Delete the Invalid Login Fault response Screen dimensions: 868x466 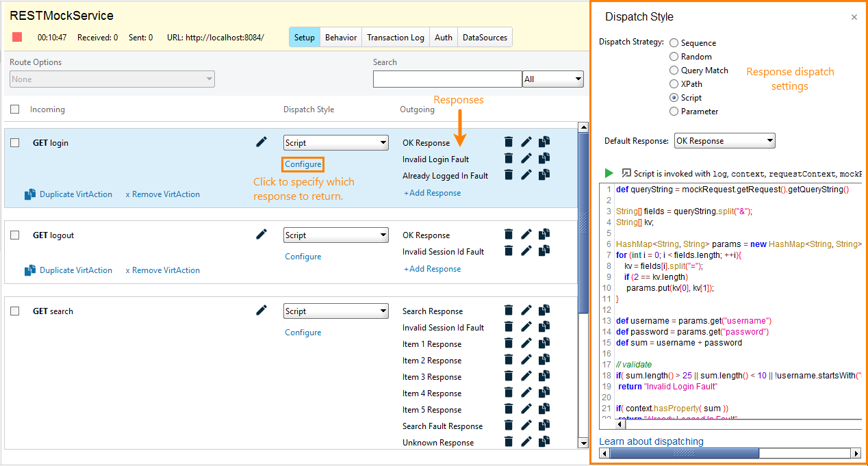[x=509, y=158]
